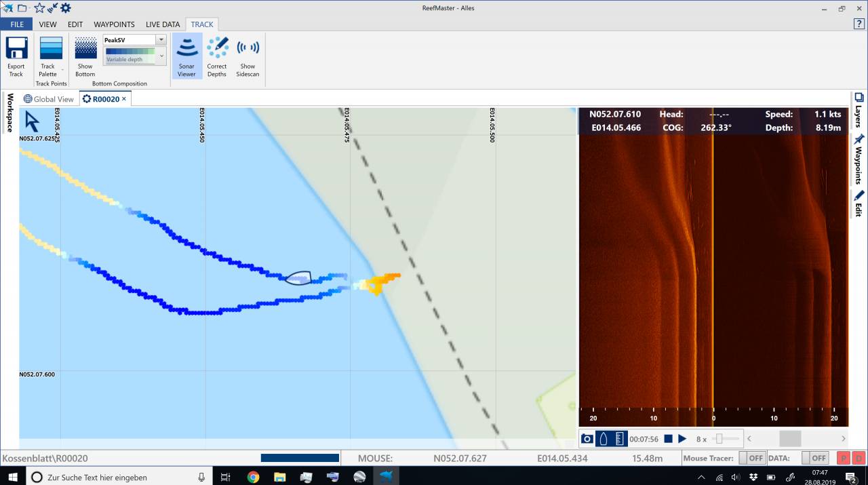Click the Export Track icon
This screenshot has height=485, width=868.
point(16,50)
